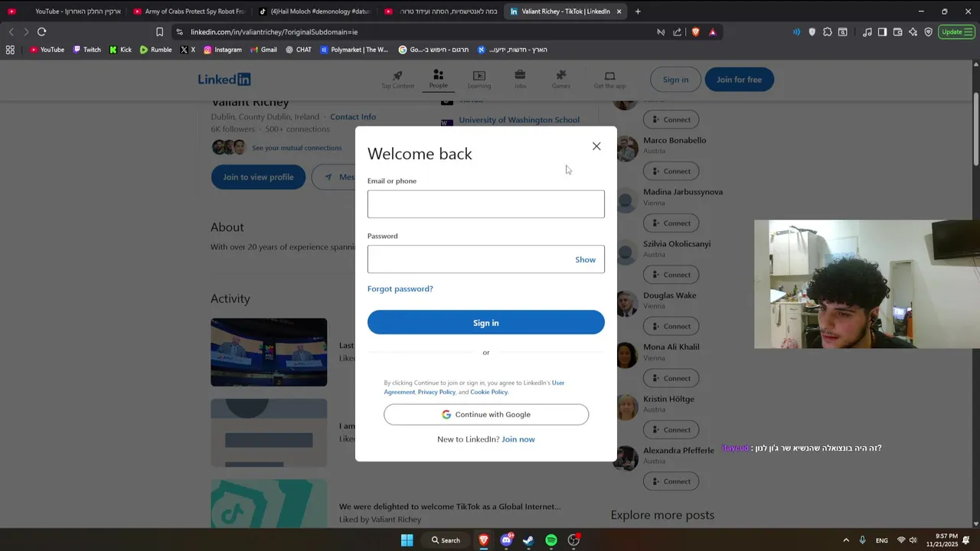Open the Join now link
The image size is (980, 551).
click(x=518, y=439)
